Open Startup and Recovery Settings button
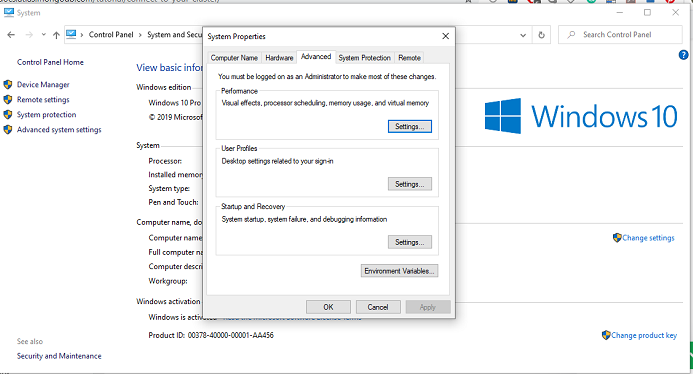This screenshot has width=693, height=374. 410,242
